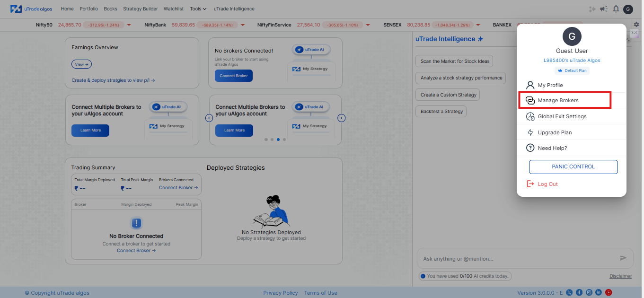The height and width of the screenshot is (298, 644).
Task: Open the Watchlist menu item
Action: pos(174,9)
